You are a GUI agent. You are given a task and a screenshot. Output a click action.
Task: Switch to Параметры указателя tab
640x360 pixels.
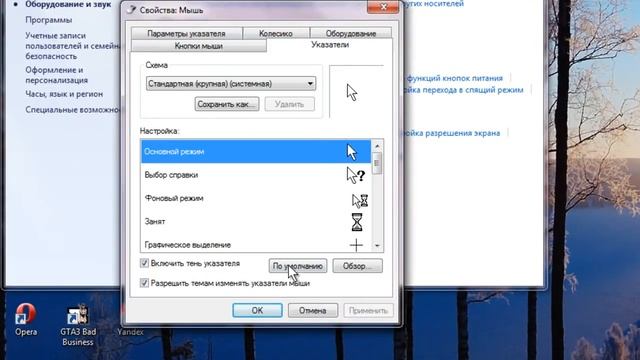coord(186,33)
